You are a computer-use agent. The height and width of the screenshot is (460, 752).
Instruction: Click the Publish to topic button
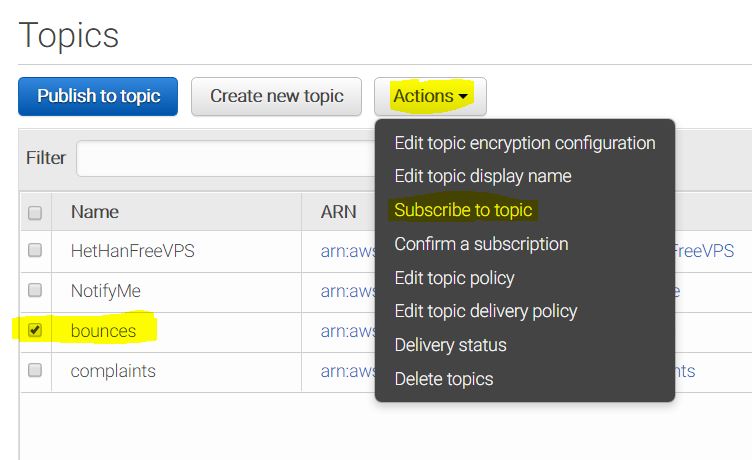[98, 96]
